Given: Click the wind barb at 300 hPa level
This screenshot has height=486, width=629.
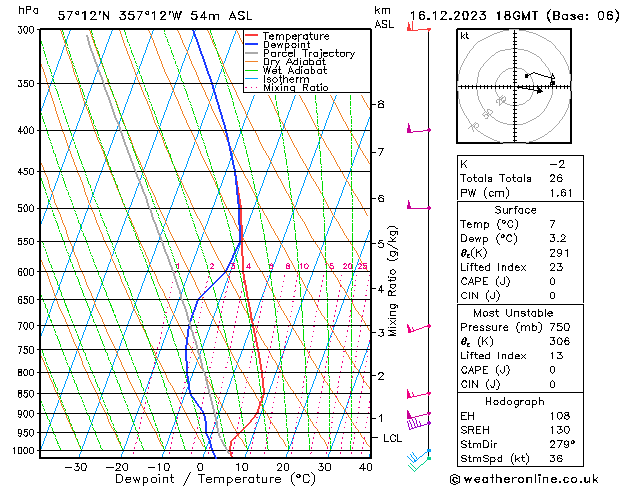Looking at the screenshot, I should click(418, 28).
